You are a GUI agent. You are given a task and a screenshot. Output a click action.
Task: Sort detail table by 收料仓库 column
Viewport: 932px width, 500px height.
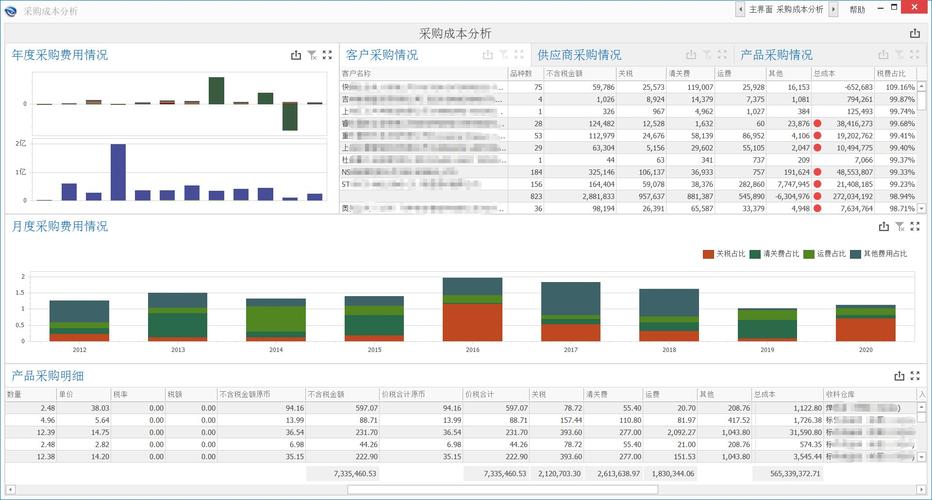870,394
